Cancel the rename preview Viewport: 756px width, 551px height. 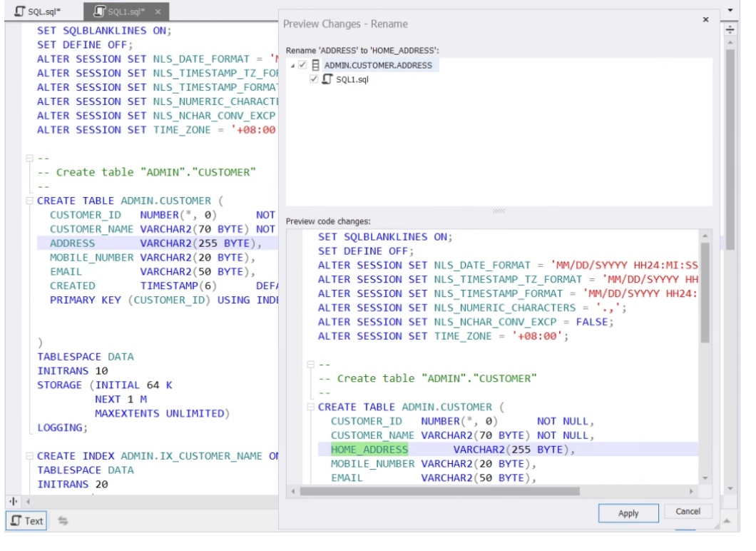pos(688,512)
